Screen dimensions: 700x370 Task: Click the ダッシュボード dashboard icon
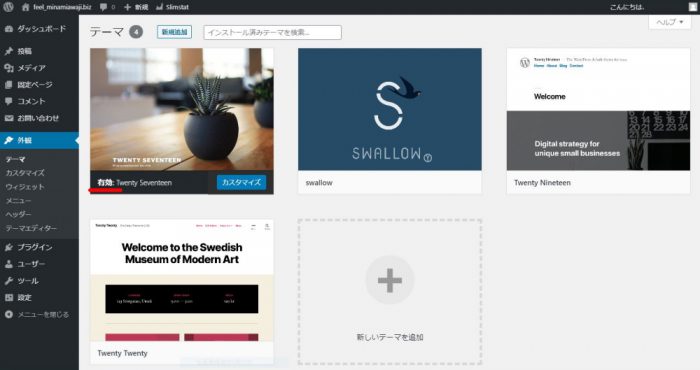[x=8, y=29]
